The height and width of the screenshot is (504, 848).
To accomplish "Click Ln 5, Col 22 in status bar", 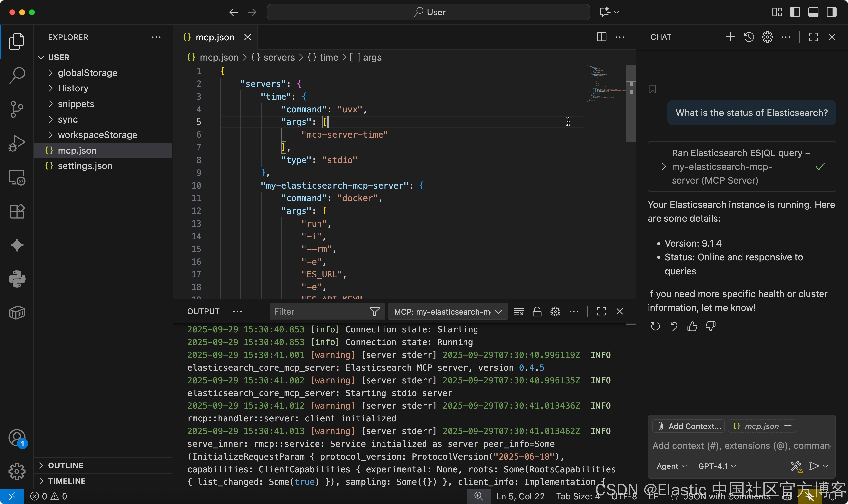I will [520, 496].
